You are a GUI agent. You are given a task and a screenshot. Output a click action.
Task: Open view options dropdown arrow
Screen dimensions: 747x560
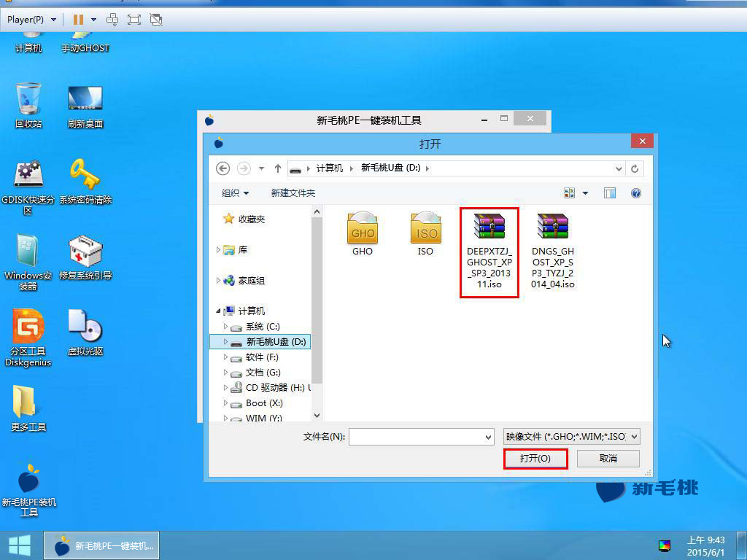pyautogui.click(x=586, y=192)
